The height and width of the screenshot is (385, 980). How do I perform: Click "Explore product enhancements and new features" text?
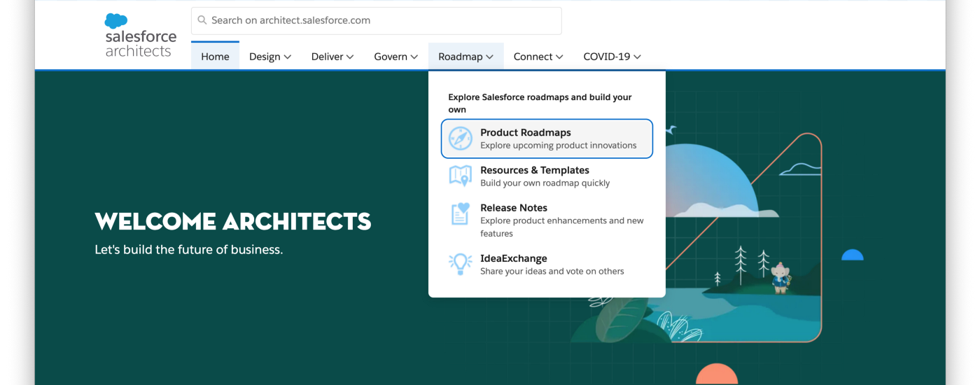tap(562, 227)
